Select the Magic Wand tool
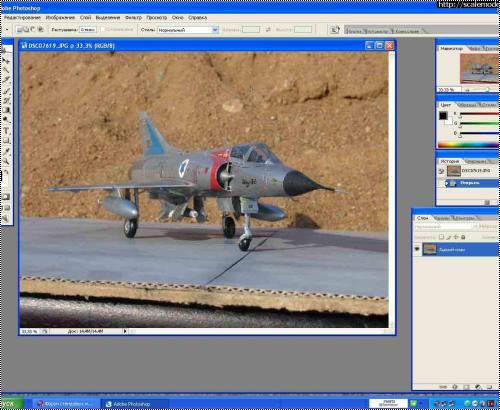The height and width of the screenshot is (410, 500). click(7, 71)
